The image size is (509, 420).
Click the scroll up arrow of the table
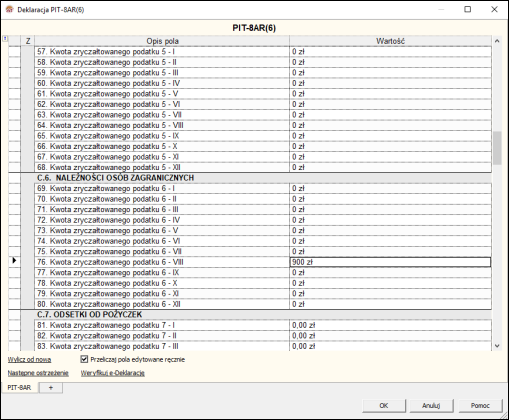497,41
